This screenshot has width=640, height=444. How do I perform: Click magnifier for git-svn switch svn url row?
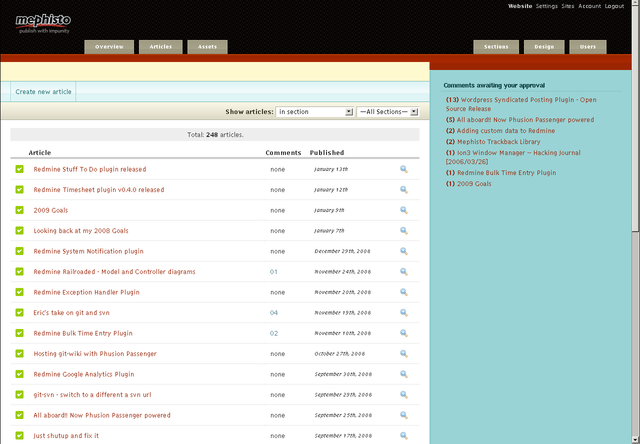pyautogui.click(x=404, y=395)
